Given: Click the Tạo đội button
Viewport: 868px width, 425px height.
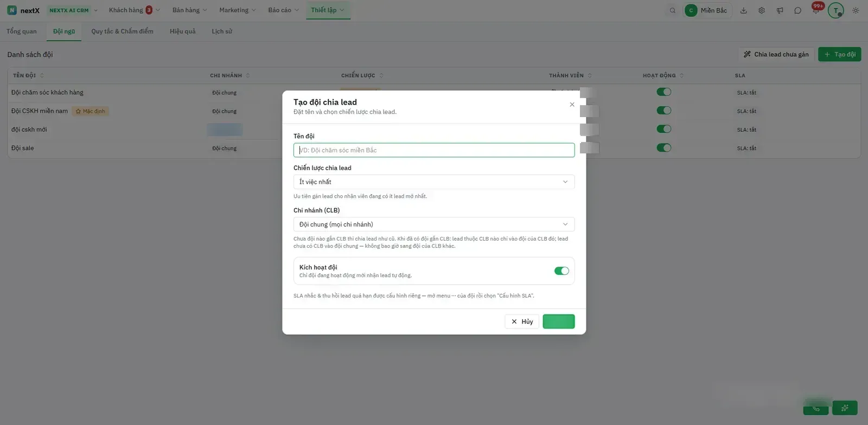Looking at the screenshot, I should pyautogui.click(x=839, y=54).
